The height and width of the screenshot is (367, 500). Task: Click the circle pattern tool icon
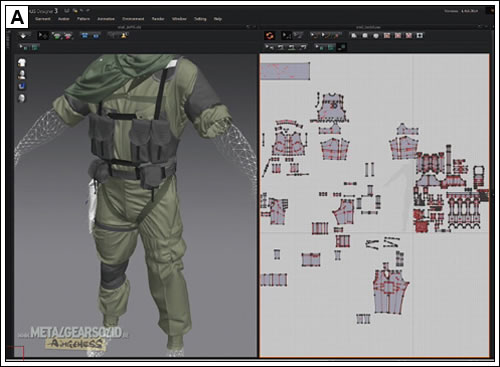[376, 35]
